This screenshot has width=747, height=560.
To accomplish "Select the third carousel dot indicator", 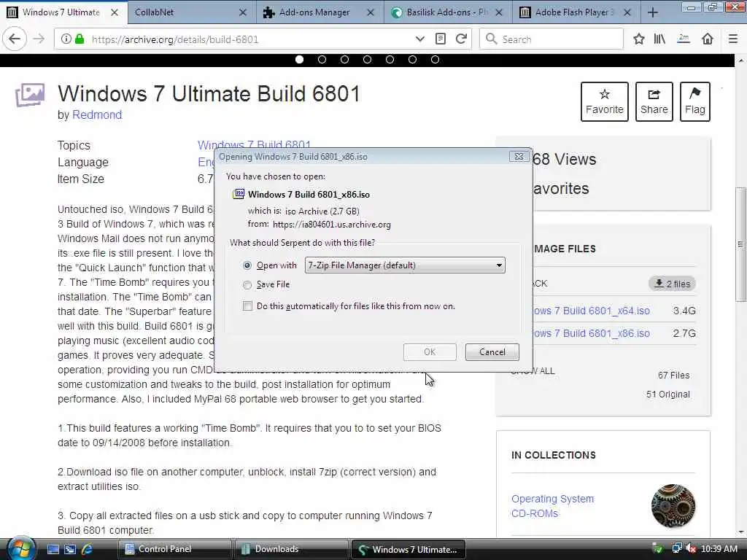I will tap(344, 60).
